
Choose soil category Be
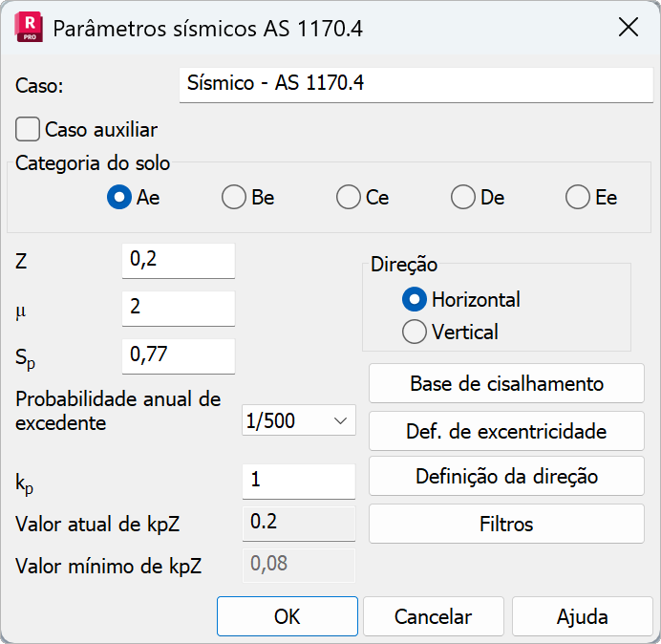click(234, 198)
